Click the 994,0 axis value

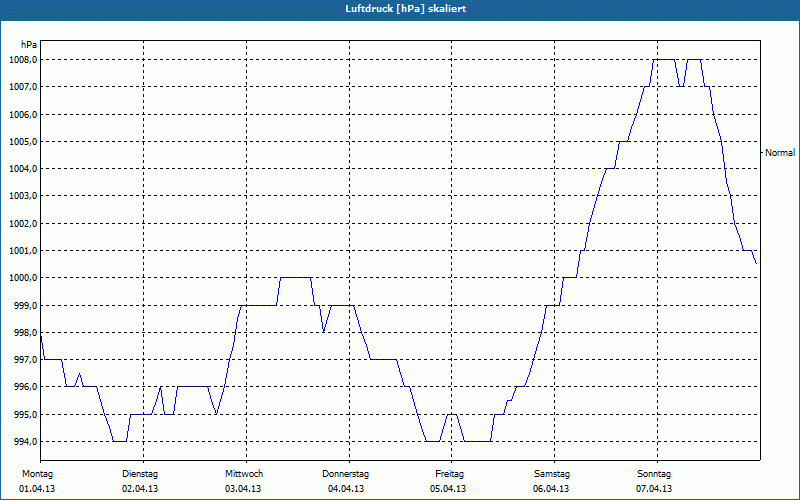[x=25, y=441]
